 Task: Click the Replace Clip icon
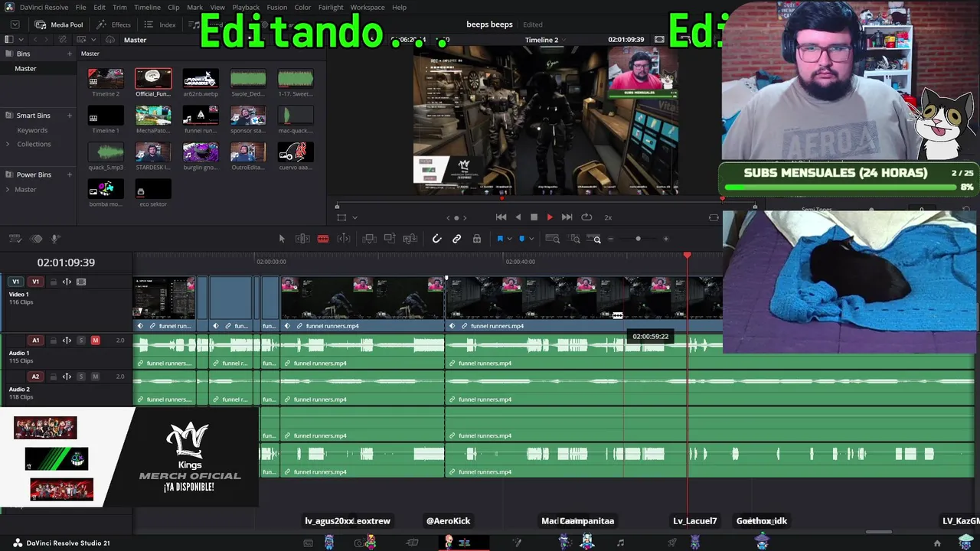(410, 239)
